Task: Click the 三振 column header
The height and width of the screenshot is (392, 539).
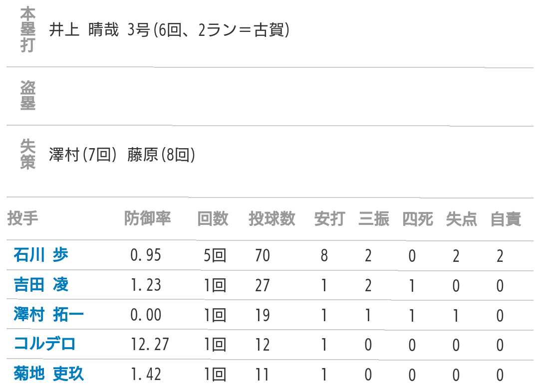Action: [x=374, y=219]
